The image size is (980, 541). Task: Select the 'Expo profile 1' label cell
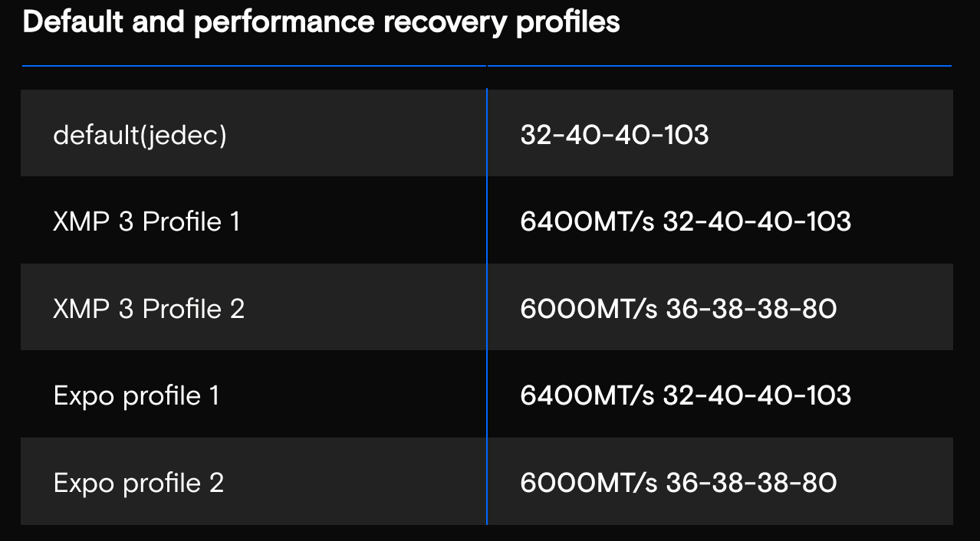(136, 396)
